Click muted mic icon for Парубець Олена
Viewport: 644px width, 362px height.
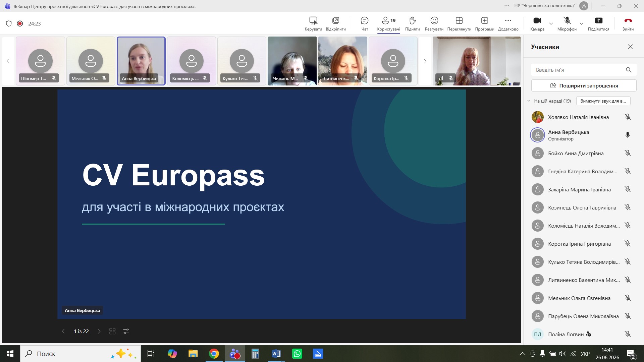coord(628,316)
